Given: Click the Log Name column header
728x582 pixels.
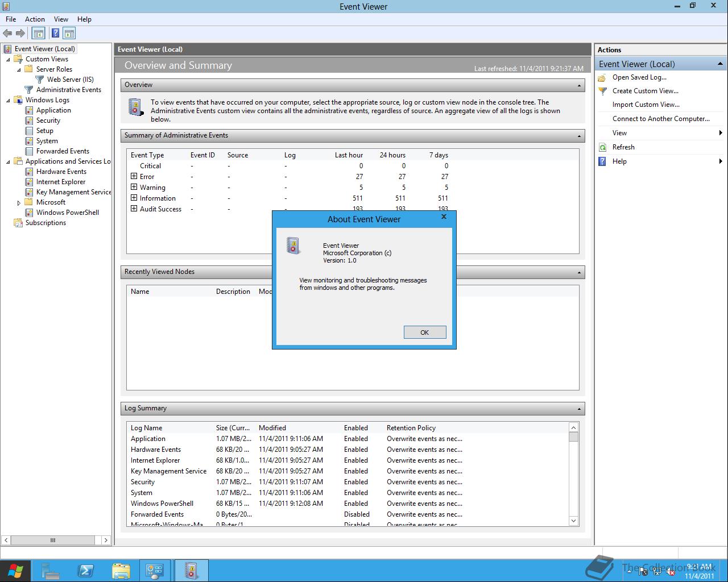Looking at the screenshot, I should [146, 428].
